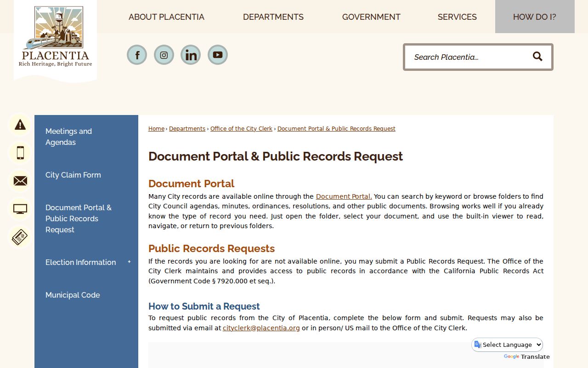Click the orange 'Document Portal' heading

tap(191, 184)
